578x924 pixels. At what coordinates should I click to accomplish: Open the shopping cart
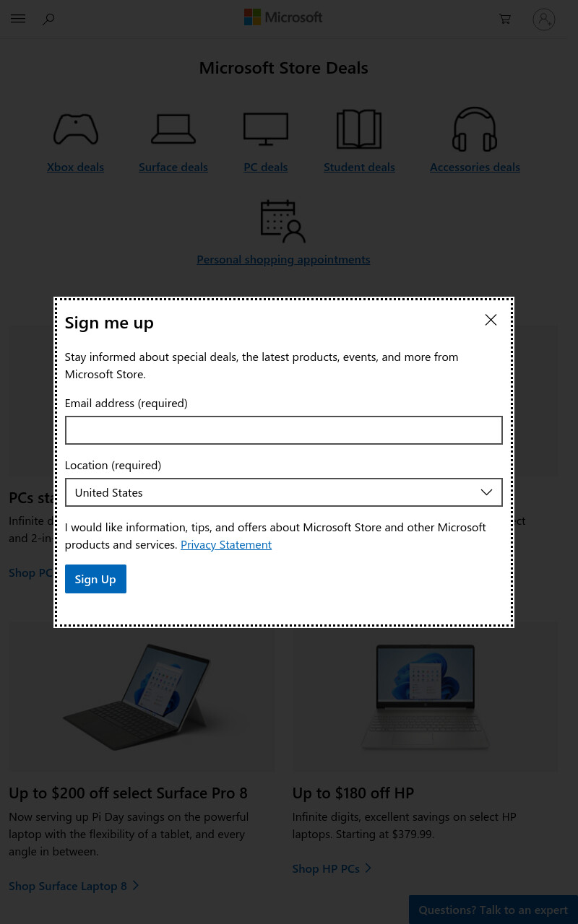click(505, 19)
